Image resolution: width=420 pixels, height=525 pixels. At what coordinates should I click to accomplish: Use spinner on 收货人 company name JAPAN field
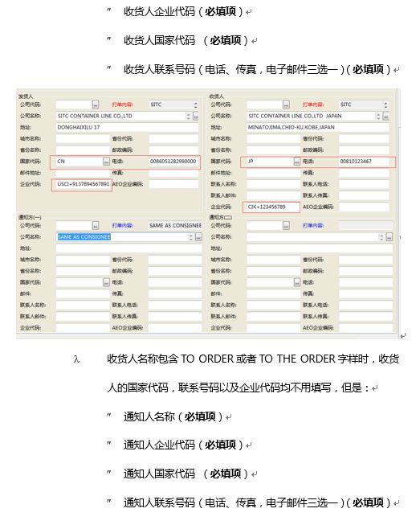click(x=378, y=117)
